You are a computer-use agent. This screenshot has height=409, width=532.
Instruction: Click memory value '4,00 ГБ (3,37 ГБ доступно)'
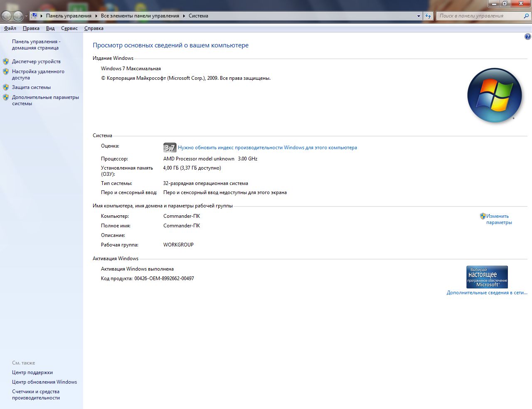192,168
